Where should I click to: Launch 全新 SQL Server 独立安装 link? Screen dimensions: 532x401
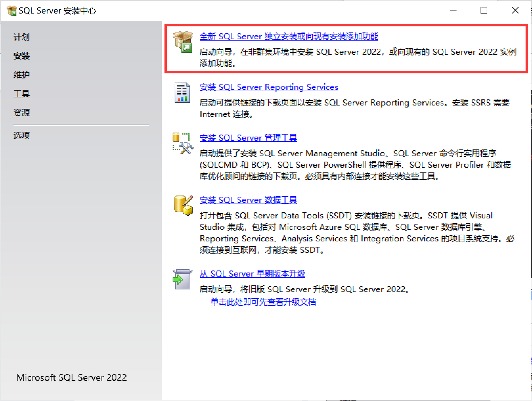pyautogui.click(x=289, y=37)
